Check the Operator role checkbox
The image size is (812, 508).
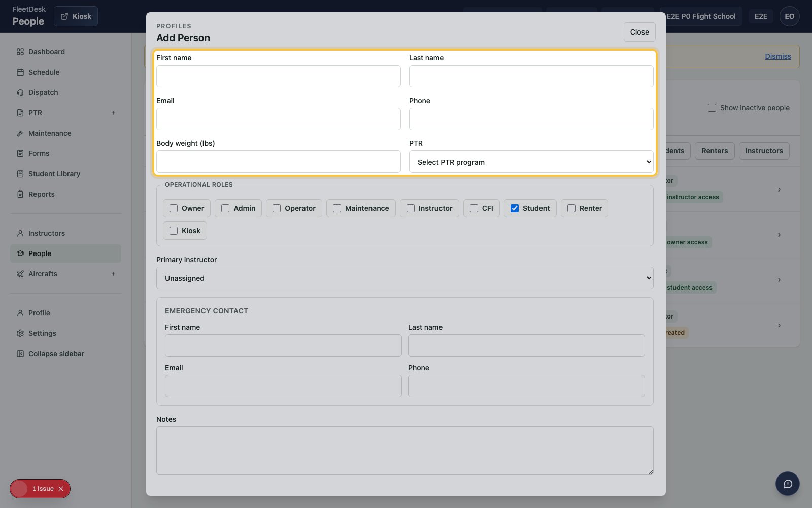click(x=277, y=208)
